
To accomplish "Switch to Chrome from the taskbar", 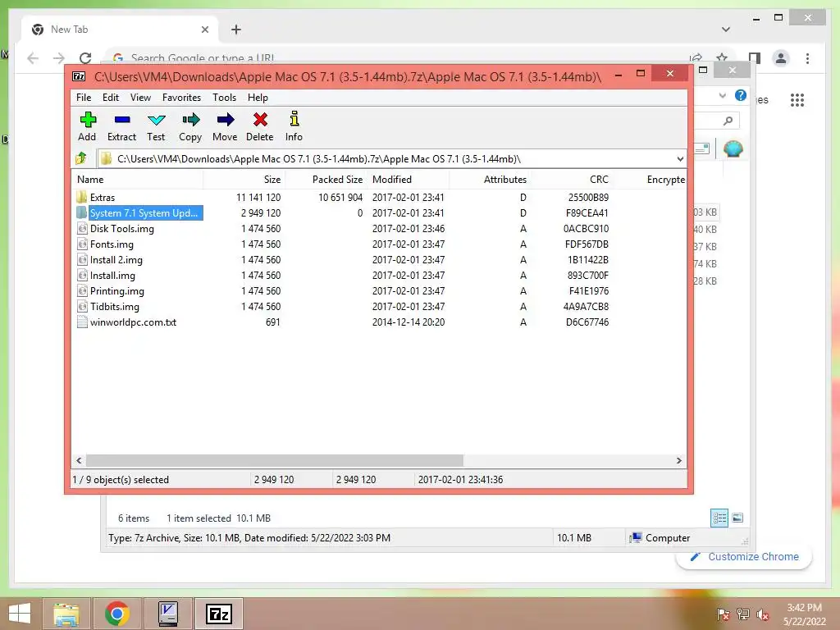I will point(116,614).
